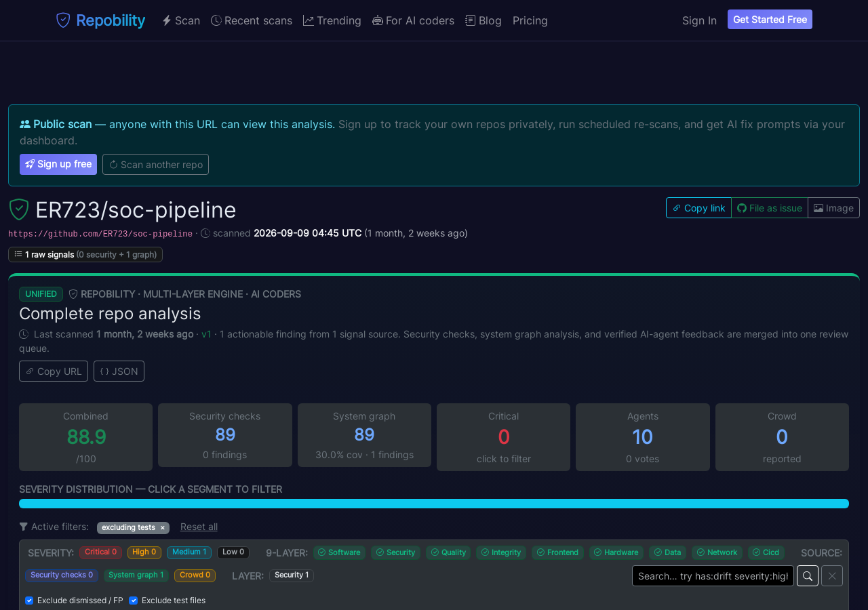Click the green shield icon beside ER723/soc-pipeline

pos(19,210)
